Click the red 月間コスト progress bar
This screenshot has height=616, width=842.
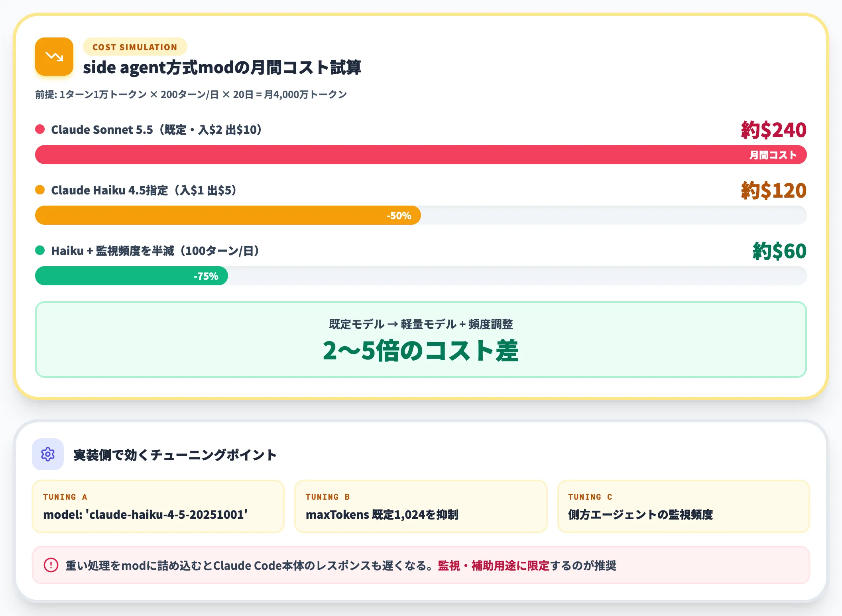(x=421, y=155)
